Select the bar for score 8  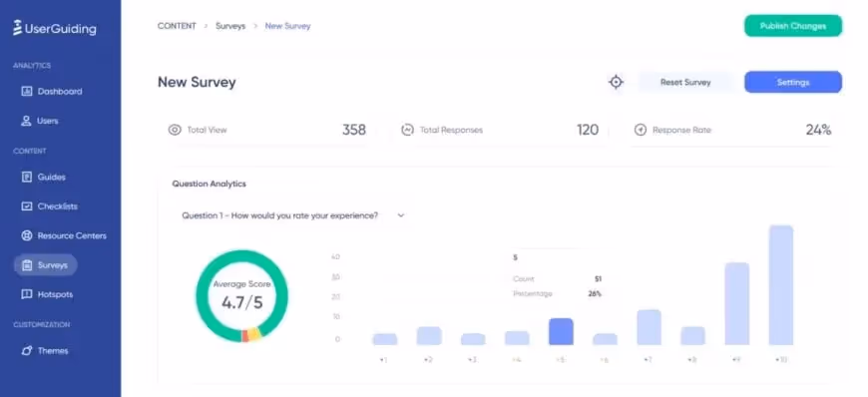tap(693, 335)
